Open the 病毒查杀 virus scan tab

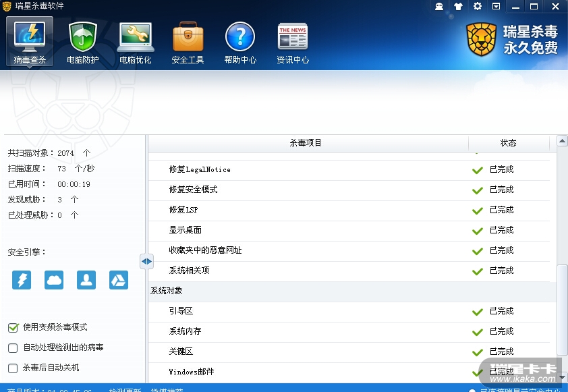30,41
